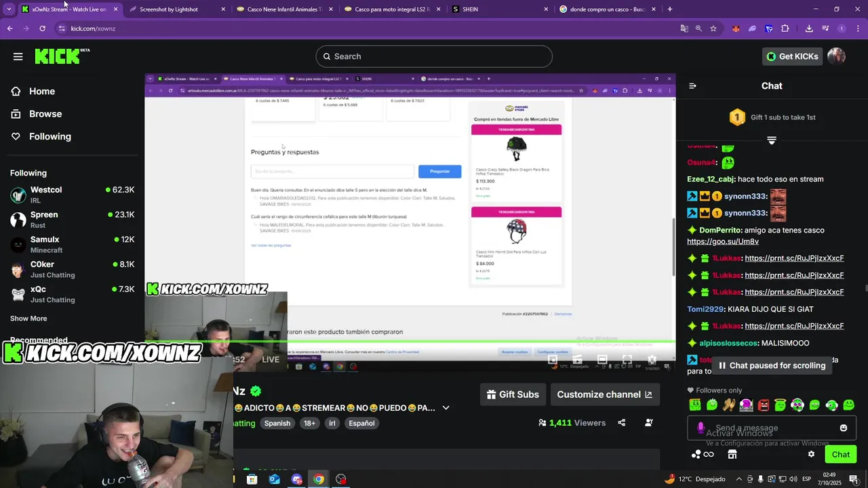
Task: Toggle fullscreen on the video player
Action: (627, 360)
